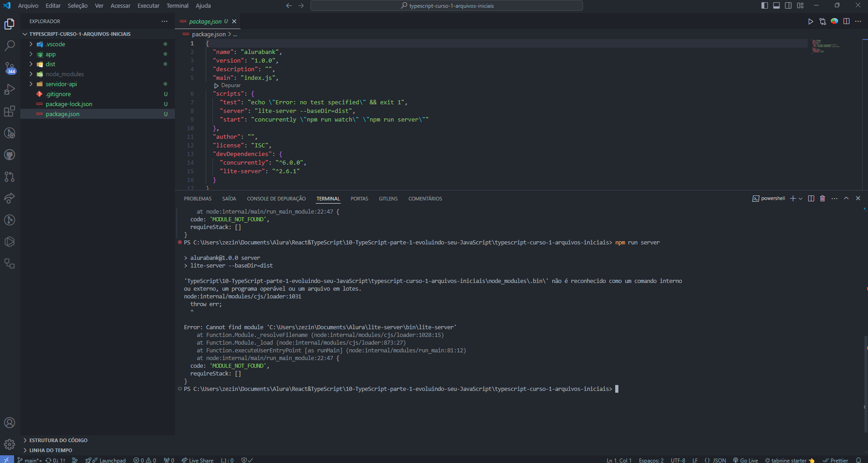Toggle the secondary side bar layout
This screenshot has width=868, height=463.
788,5
